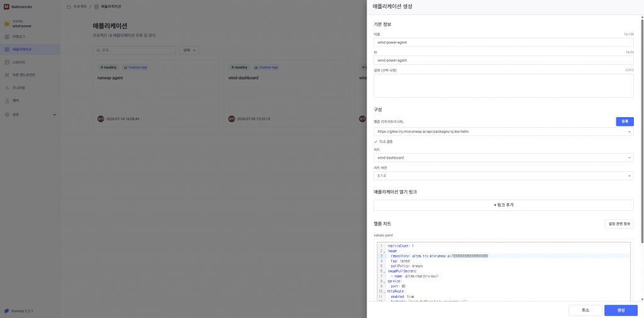This screenshot has width=644, height=318.
Task: Click the Runway 2.2.1 logo icon
Action: point(6,311)
